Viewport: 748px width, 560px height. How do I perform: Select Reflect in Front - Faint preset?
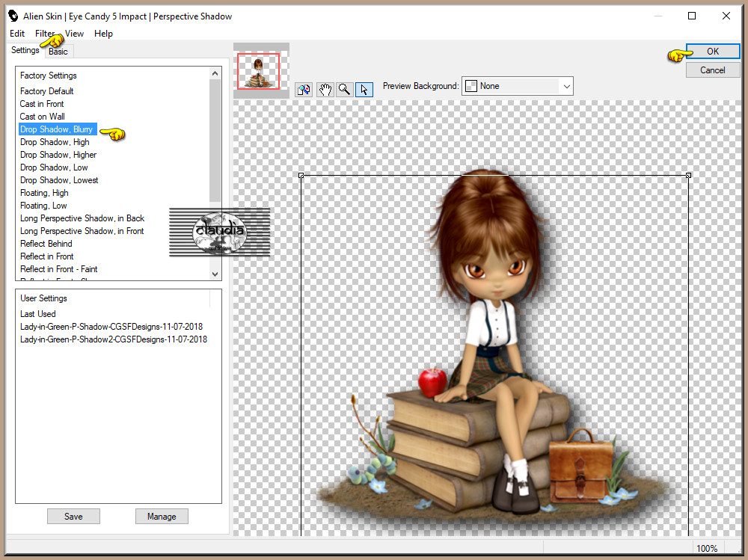(58, 269)
